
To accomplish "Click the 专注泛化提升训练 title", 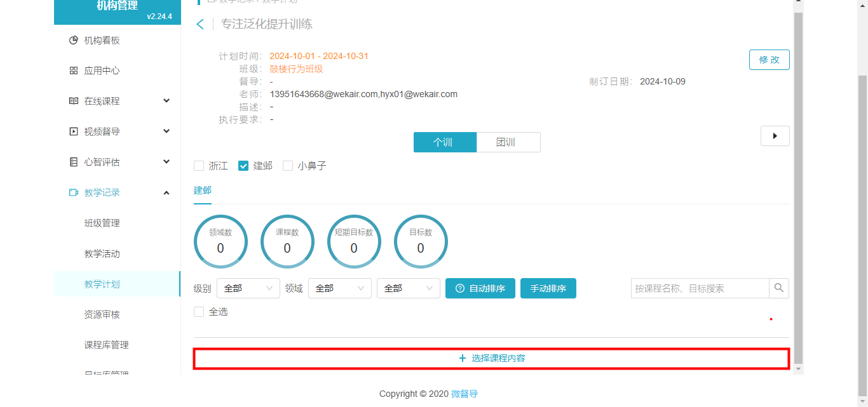I will point(267,25).
